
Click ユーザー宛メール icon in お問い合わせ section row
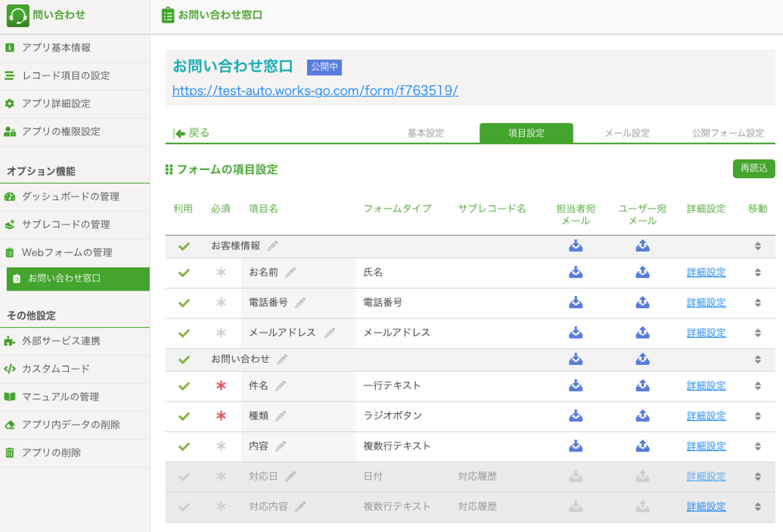tap(642, 359)
